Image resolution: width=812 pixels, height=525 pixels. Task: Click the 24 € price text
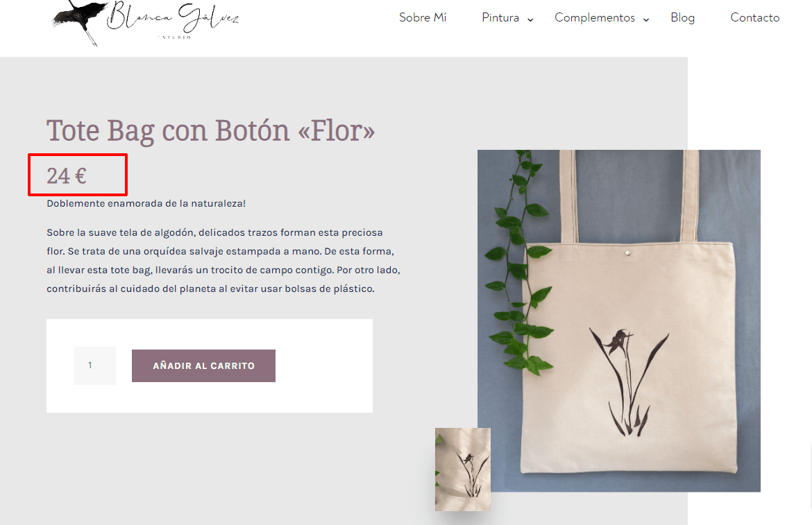[67, 176]
